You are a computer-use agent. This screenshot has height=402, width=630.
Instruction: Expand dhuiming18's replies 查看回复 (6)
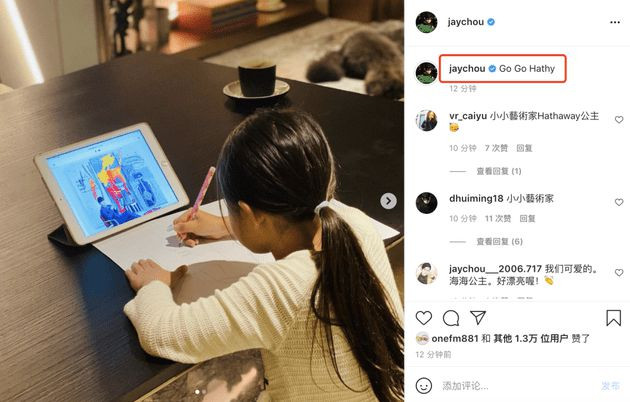tap(499, 241)
